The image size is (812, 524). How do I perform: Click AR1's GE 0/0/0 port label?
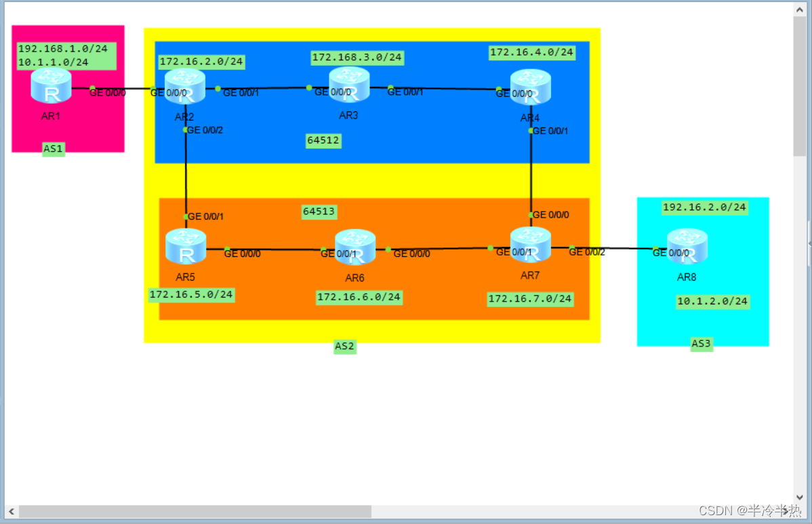pos(108,93)
